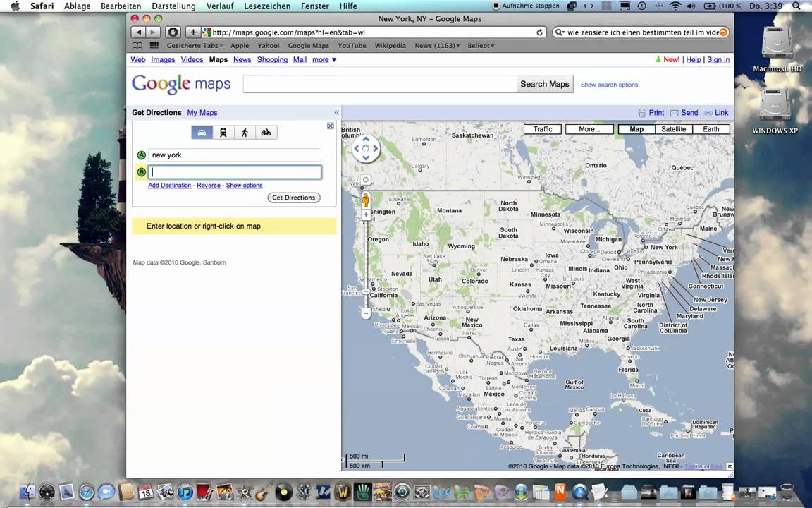Open the Bearbeiten menu
Image resolution: width=812 pixels, height=508 pixels.
[121, 6]
